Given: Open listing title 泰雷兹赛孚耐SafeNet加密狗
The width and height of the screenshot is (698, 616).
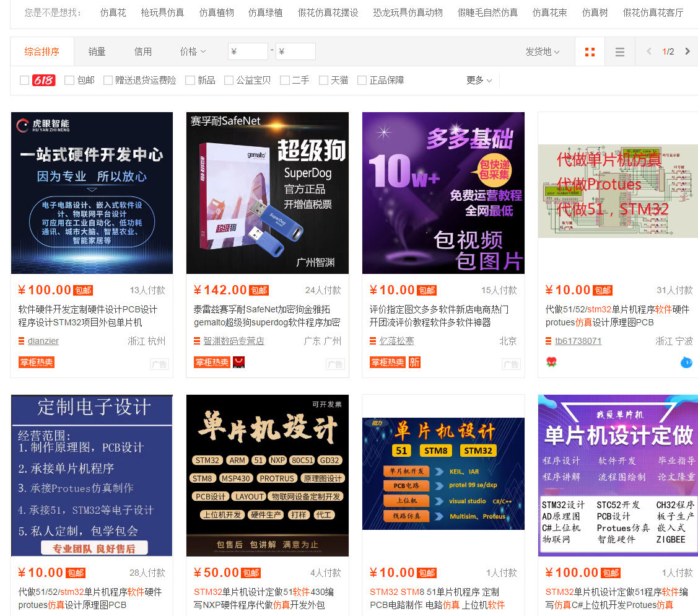Looking at the screenshot, I should click(x=267, y=316).
